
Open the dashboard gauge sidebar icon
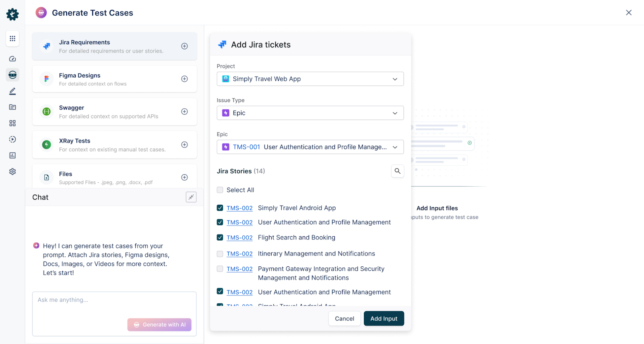(x=12, y=59)
